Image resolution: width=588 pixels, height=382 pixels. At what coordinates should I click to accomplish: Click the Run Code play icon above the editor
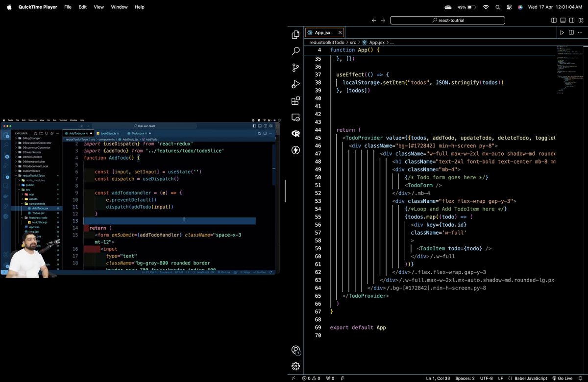pyautogui.click(x=562, y=32)
